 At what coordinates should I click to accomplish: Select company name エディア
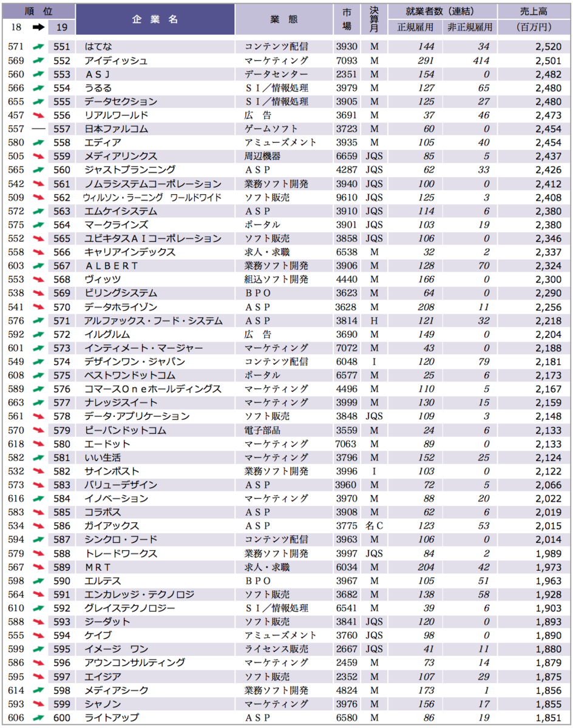pos(103,143)
